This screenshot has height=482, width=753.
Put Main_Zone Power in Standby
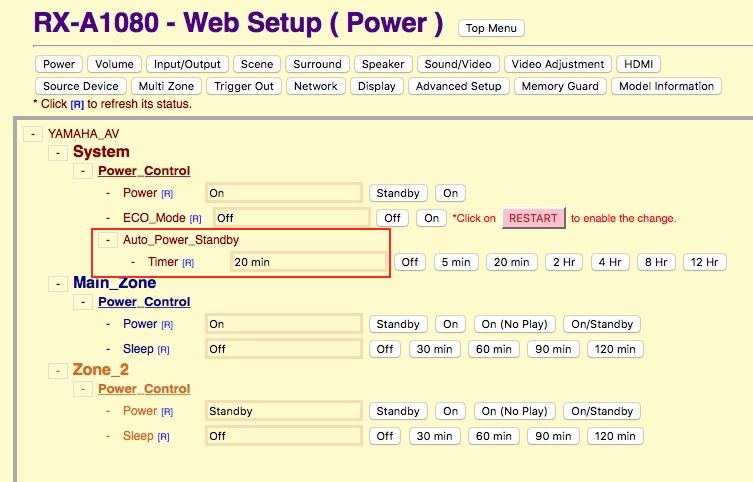click(x=398, y=324)
